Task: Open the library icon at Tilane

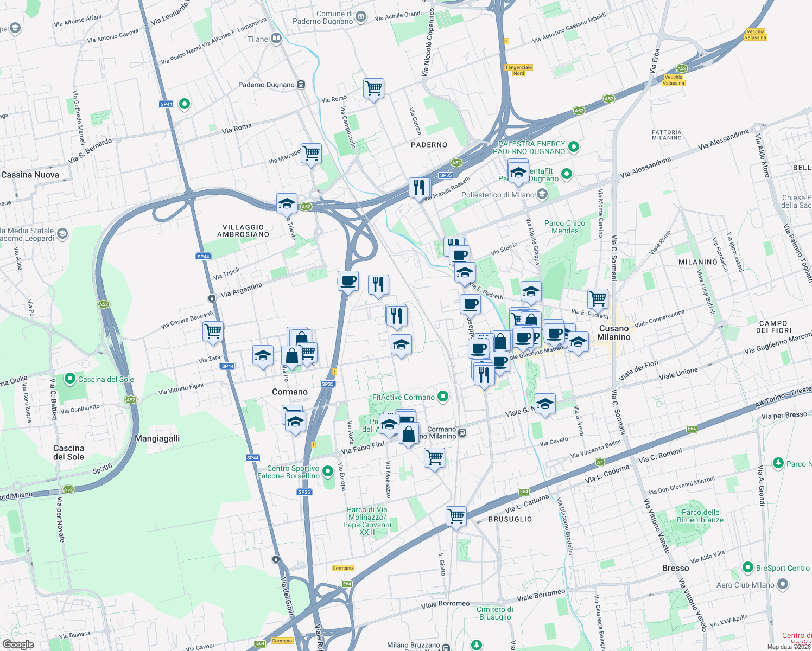Action: pyautogui.click(x=277, y=39)
